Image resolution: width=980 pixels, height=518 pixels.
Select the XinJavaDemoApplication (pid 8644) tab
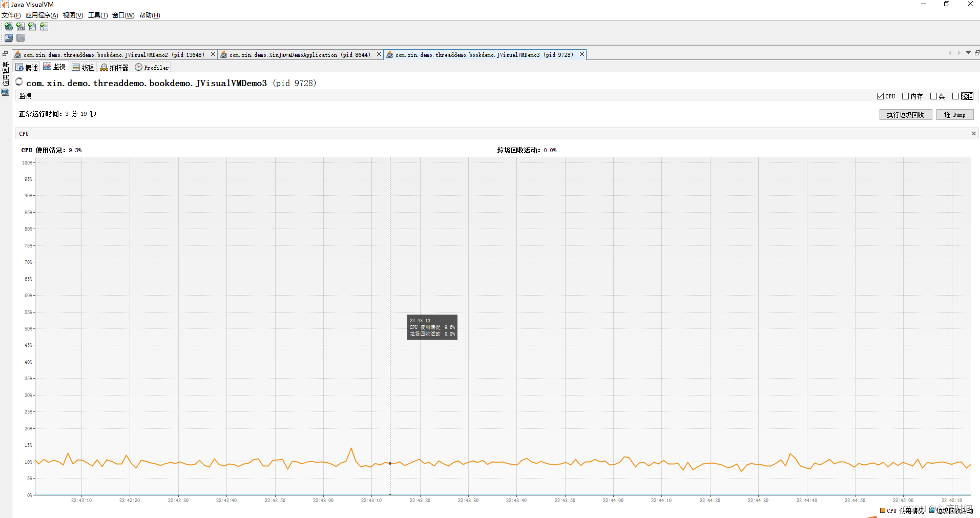(x=300, y=55)
